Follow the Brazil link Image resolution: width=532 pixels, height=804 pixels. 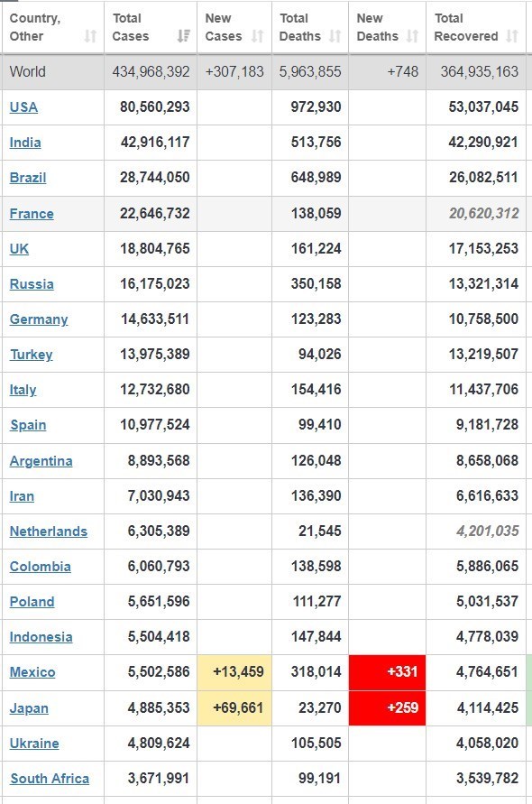tap(28, 178)
